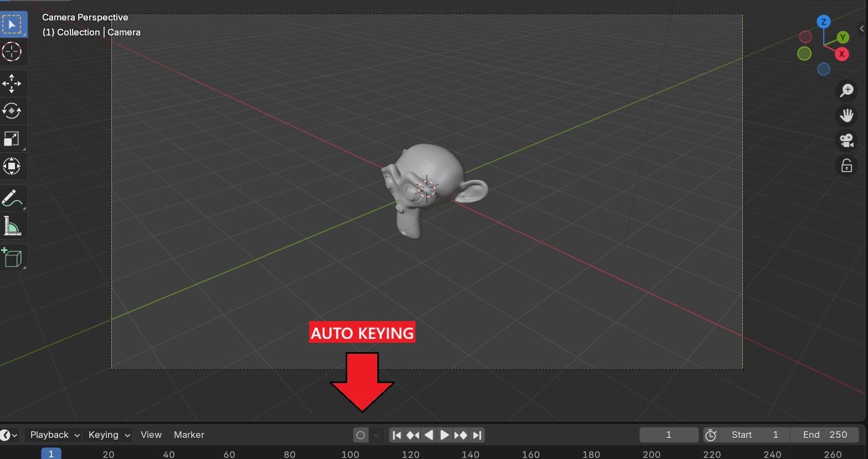The height and width of the screenshot is (459, 868).
Task: Expand the auto keying options arrow
Action: (x=377, y=435)
